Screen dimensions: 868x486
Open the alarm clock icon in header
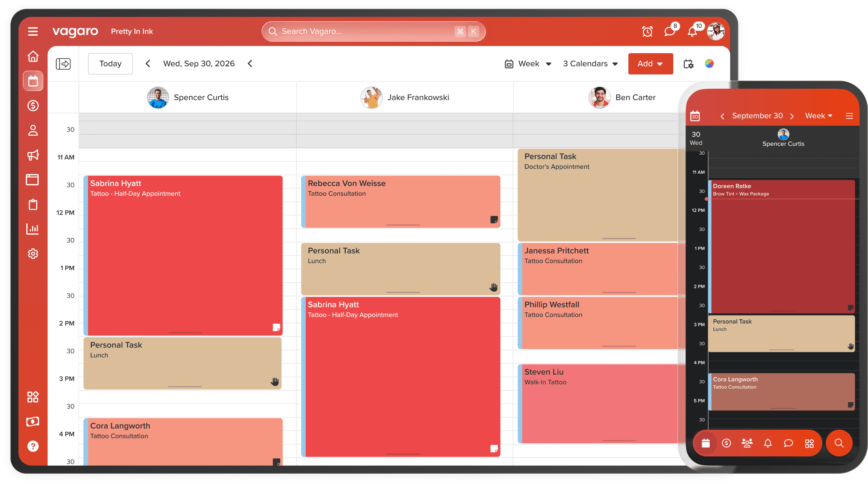647,32
